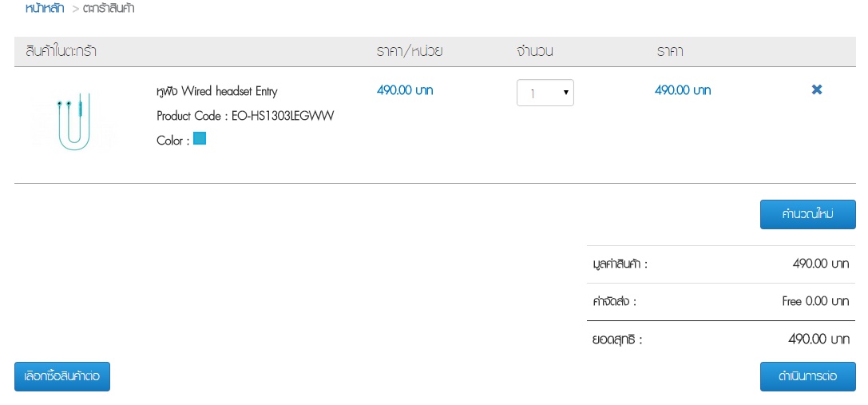Proceed with the ดำเนินการต่อ button
Image resolution: width=868 pixels, height=405 pixels.
807,376
